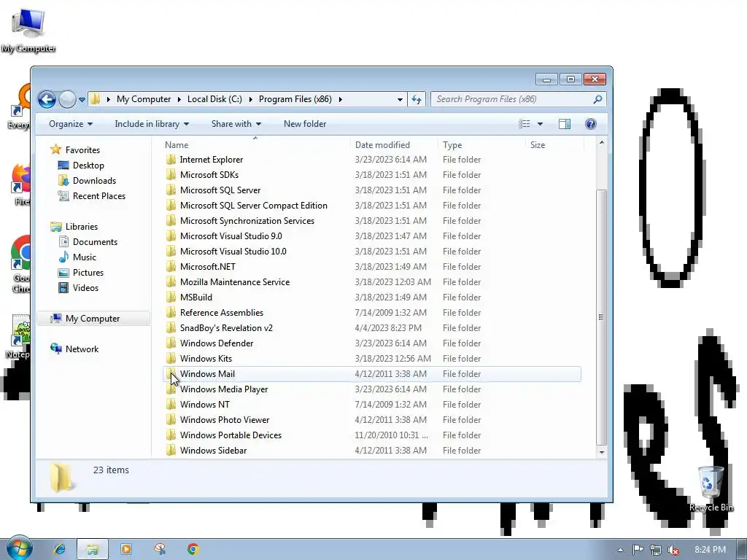Select My Computer in the address bar

pyautogui.click(x=144, y=99)
